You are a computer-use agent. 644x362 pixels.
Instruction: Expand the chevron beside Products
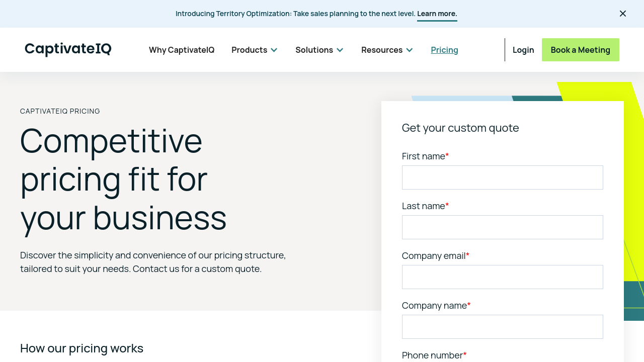tap(274, 50)
